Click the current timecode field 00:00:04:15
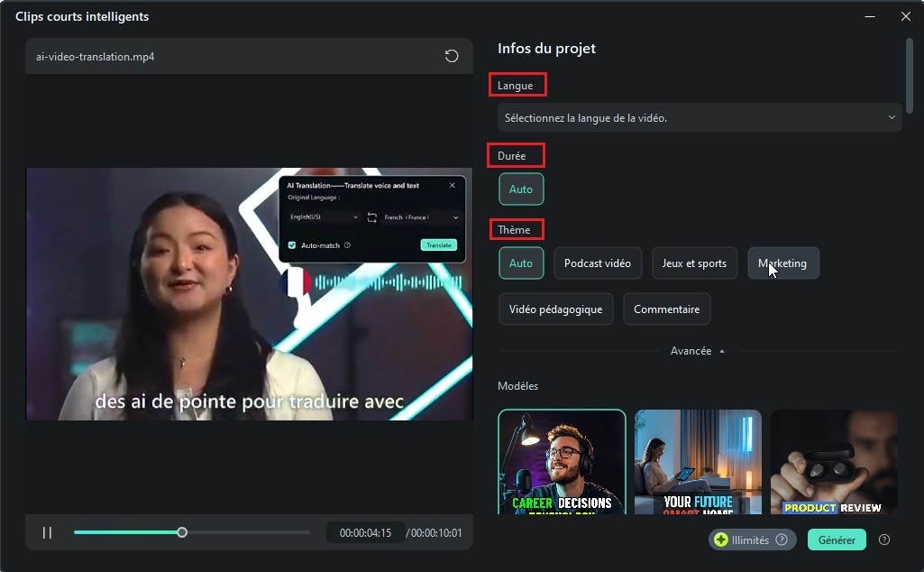 pos(365,532)
